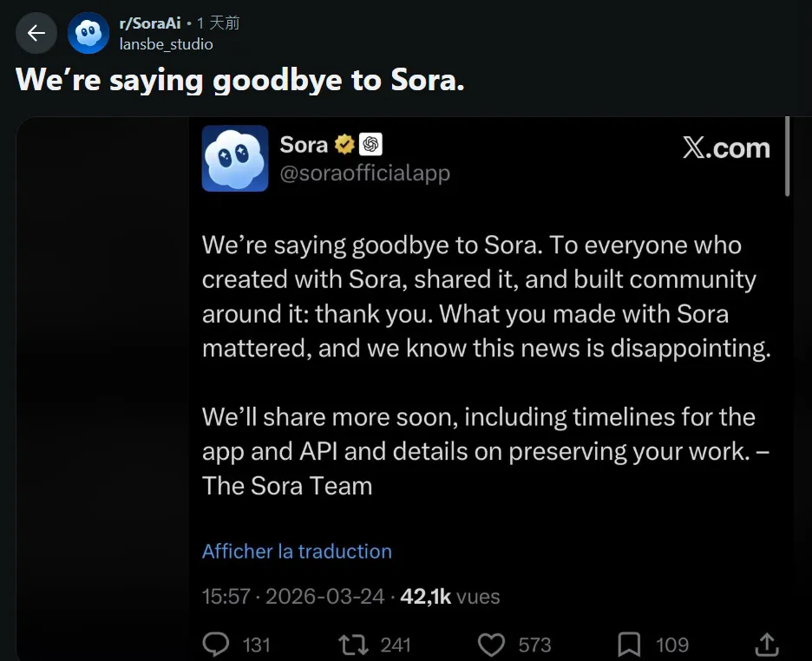Like the tweet with the heart icon
Viewport: 812px width, 661px height.
(x=492, y=644)
